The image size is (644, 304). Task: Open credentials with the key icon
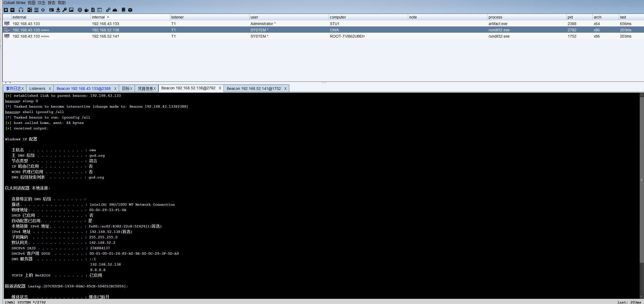65,10
